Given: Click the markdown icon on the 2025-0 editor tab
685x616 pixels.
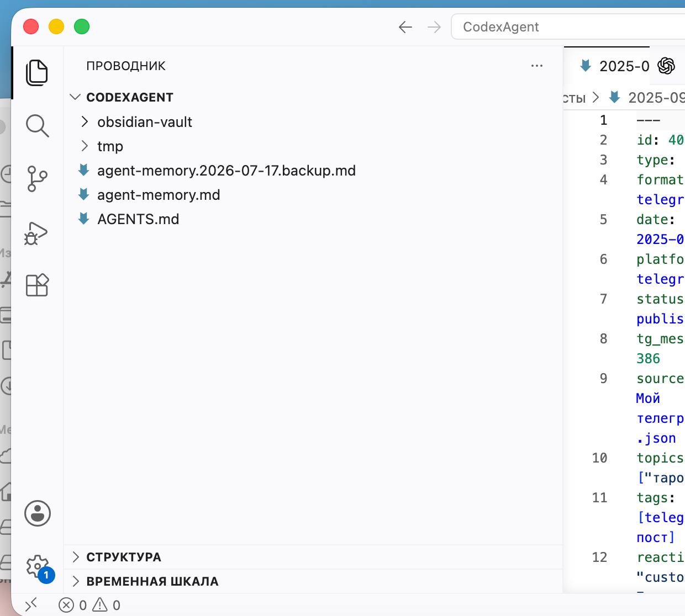Looking at the screenshot, I should coord(586,66).
